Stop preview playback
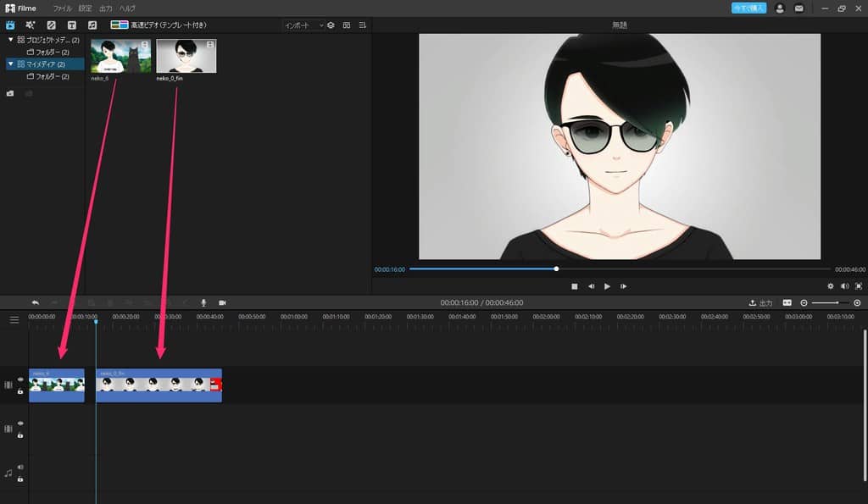This screenshot has height=504, width=868. [575, 286]
